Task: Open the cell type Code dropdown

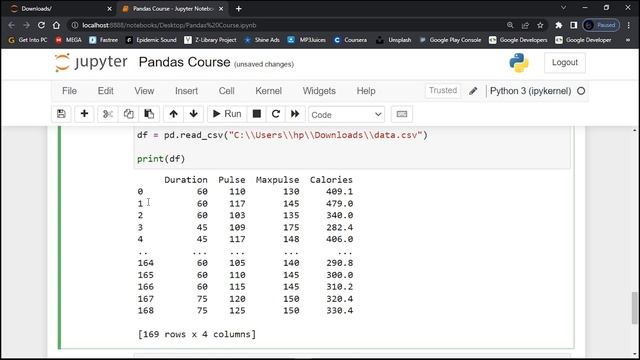Action: pyautogui.click(x=347, y=115)
